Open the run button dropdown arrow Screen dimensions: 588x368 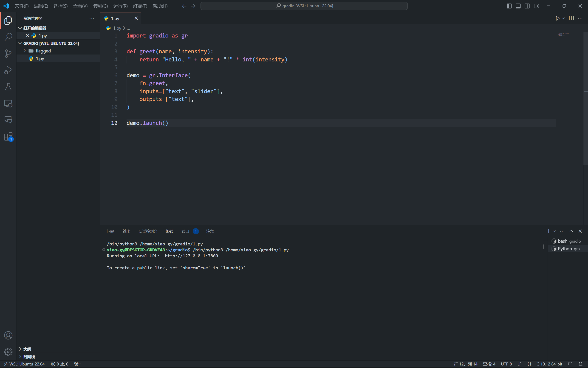click(x=563, y=18)
